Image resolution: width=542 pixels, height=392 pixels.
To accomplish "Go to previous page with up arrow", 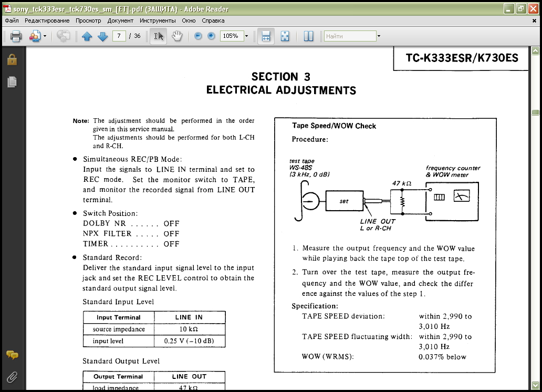I will click(87, 36).
